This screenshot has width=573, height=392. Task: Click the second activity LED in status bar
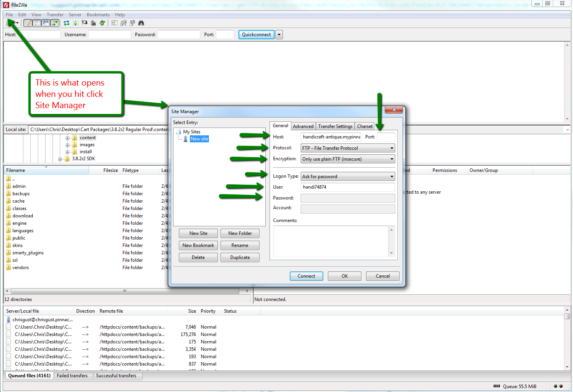(x=561, y=386)
